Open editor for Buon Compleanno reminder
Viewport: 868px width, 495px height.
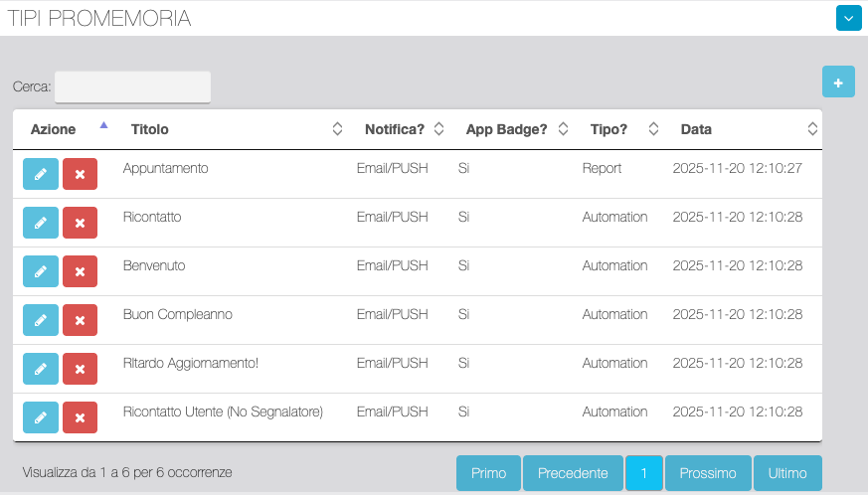tap(41, 320)
